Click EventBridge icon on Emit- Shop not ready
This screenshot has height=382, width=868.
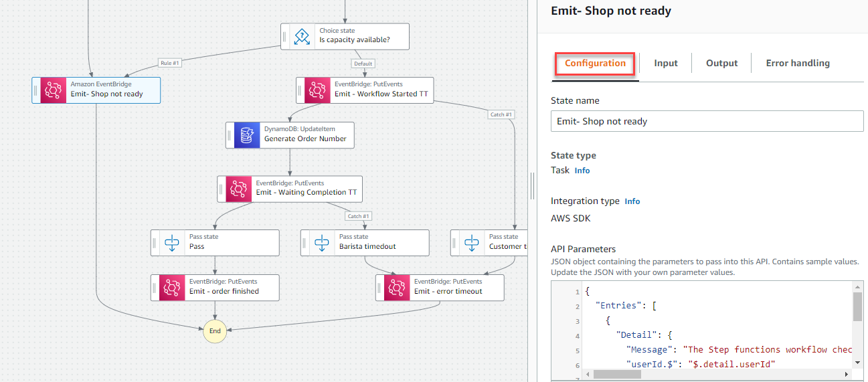coord(54,90)
